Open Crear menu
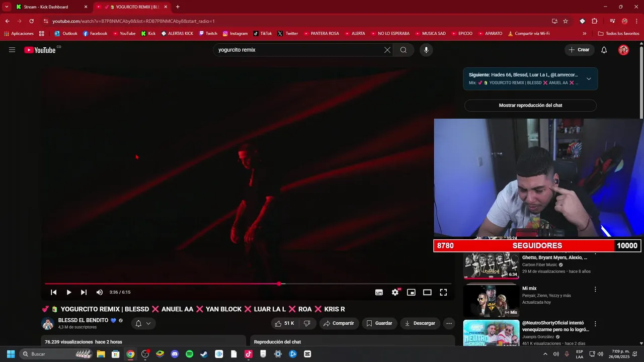This screenshot has width=644, height=362. (x=579, y=50)
